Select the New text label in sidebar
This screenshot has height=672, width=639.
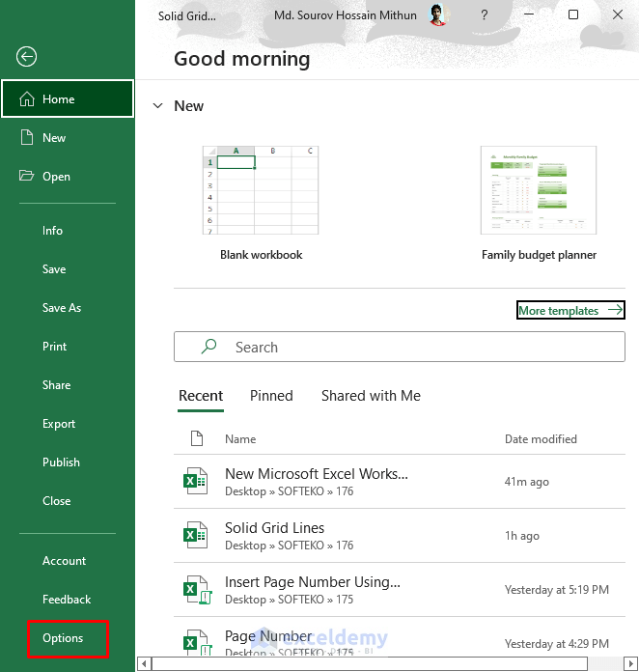click(x=54, y=137)
